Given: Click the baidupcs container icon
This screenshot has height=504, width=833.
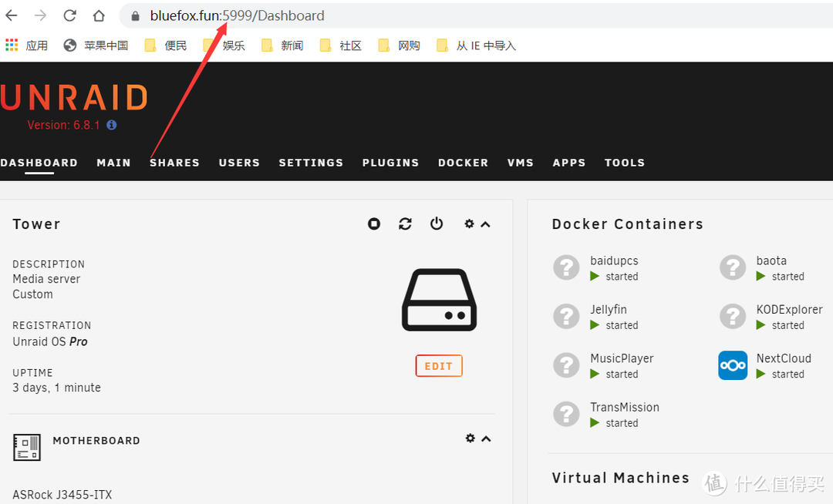Looking at the screenshot, I should 566,267.
